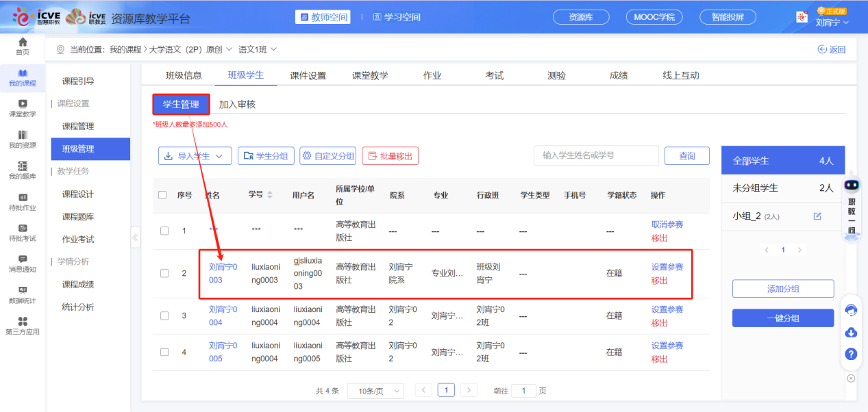Viewport: 868px width, 412px height.
Task: Select the header checkbox to select all students
Action: click(x=164, y=195)
